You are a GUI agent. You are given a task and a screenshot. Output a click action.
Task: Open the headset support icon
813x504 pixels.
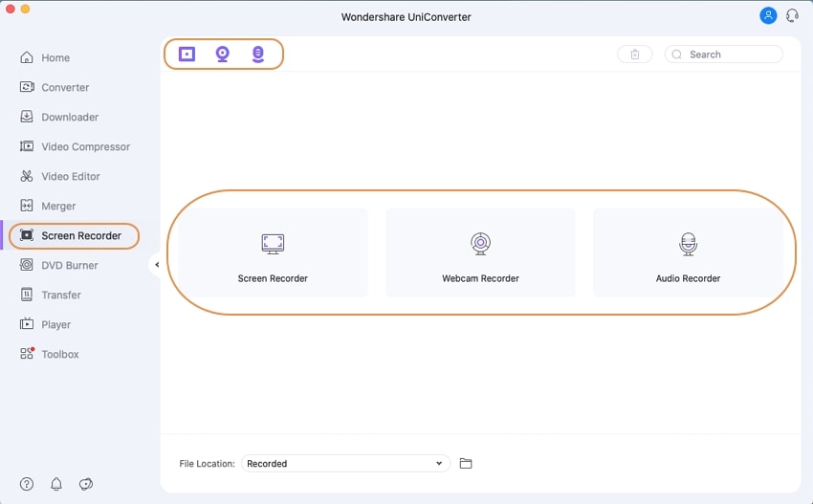[792, 15]
